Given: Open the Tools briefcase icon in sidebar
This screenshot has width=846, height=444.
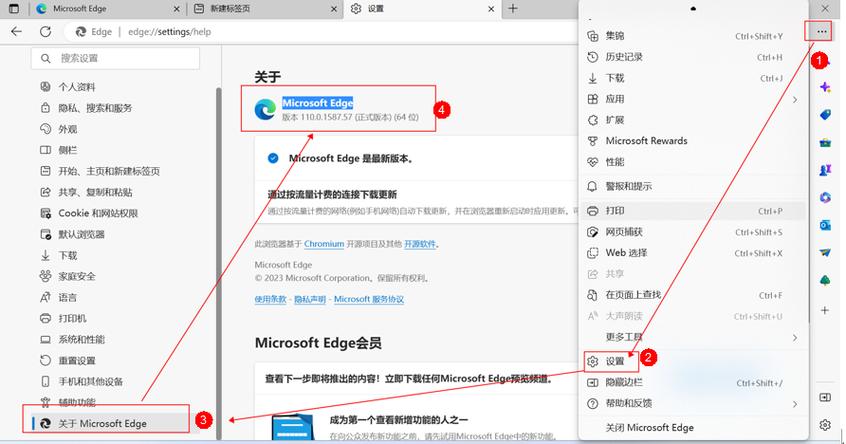Looking at the screenshot, I should [x=825, y=143].
